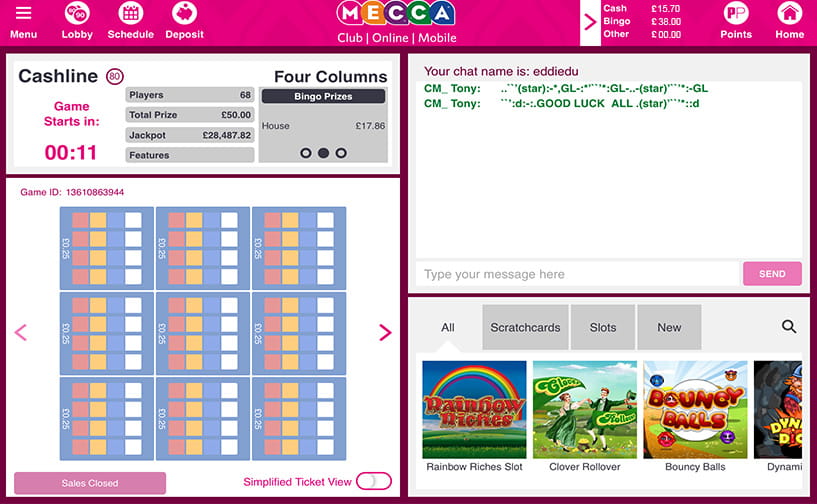Open the game search magnifier

tap(789, 327)
